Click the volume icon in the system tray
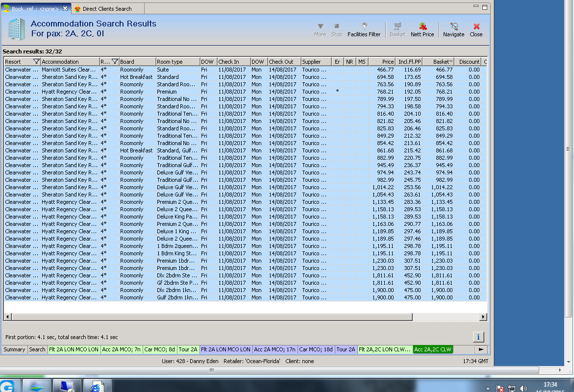Image resolution: width=574 pixels, height=392 pixels. pos(524,389)
